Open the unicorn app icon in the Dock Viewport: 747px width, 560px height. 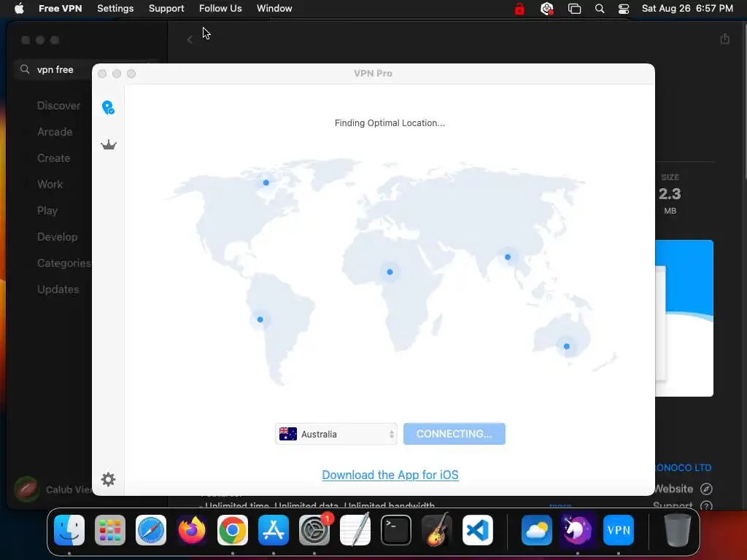[x=578, y=530]
